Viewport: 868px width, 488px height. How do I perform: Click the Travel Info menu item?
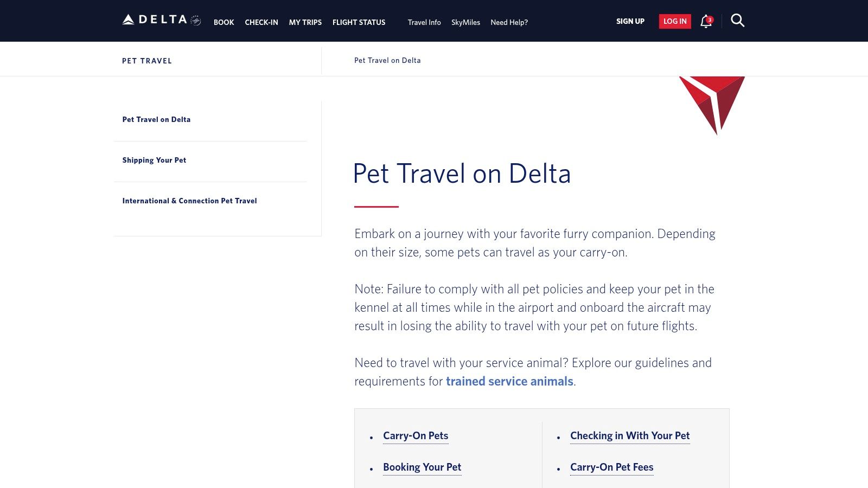pos(424,22)
